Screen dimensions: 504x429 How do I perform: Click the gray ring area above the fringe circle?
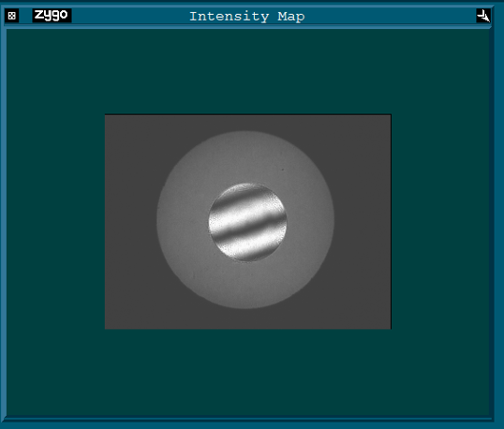click(245, 156)
